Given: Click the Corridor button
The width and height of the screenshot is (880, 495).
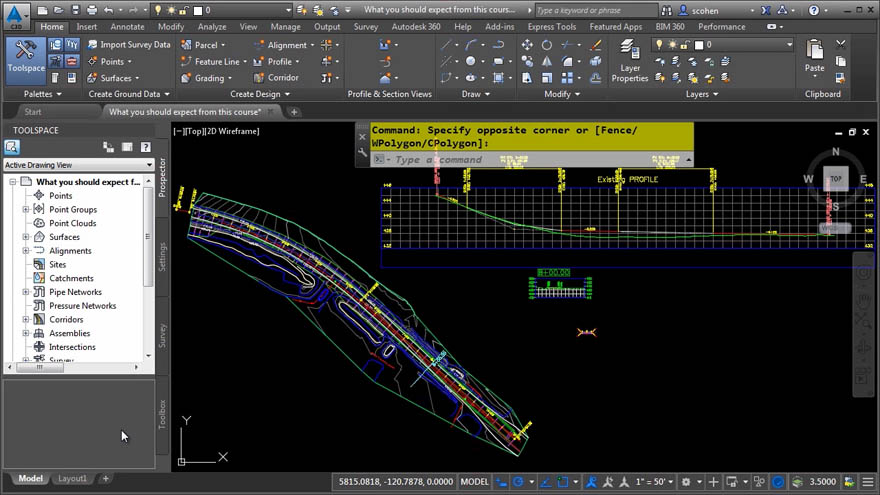Looking at the screenshot, I should point(276,78).
